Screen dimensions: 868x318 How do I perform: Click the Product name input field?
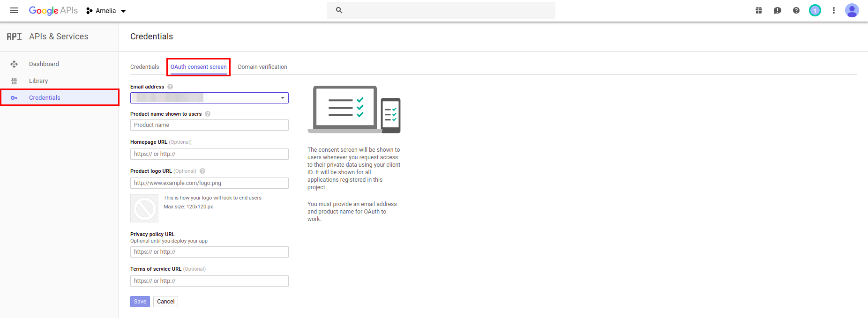pyautogui.click(x=210, y=125)
